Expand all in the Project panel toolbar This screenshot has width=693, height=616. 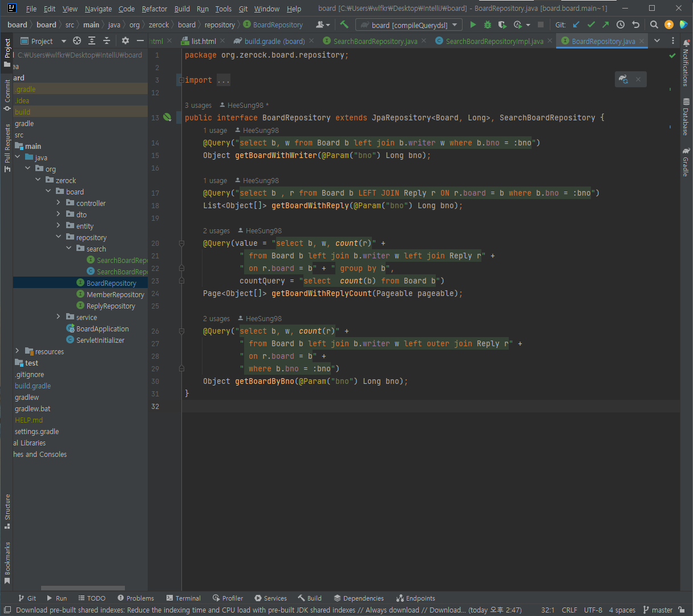[92, 40]
